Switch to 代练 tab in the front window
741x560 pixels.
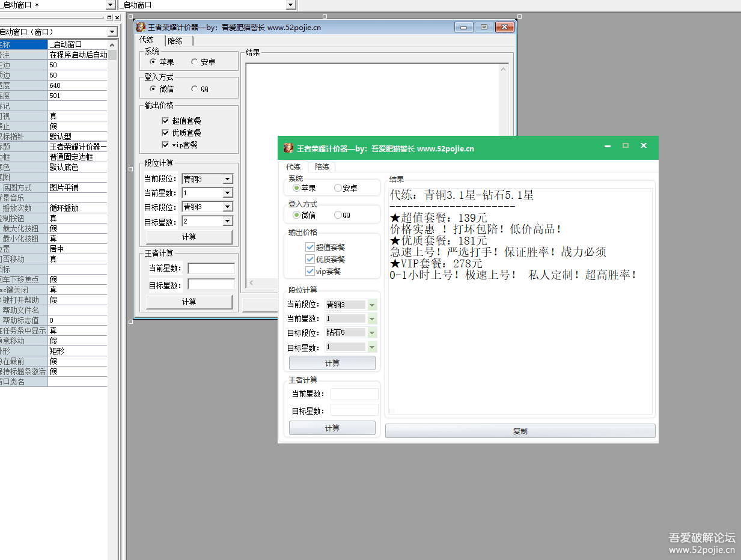[293, 166]
